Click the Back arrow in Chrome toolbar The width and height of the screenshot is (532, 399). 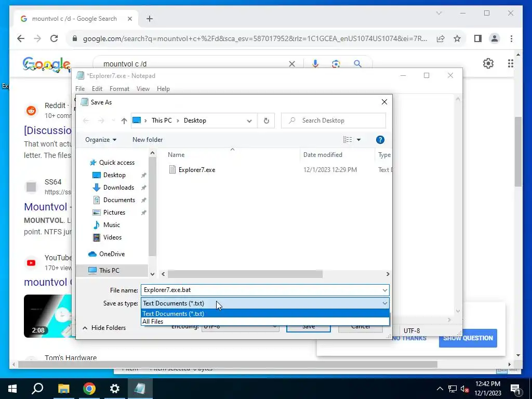click(21, 38)
